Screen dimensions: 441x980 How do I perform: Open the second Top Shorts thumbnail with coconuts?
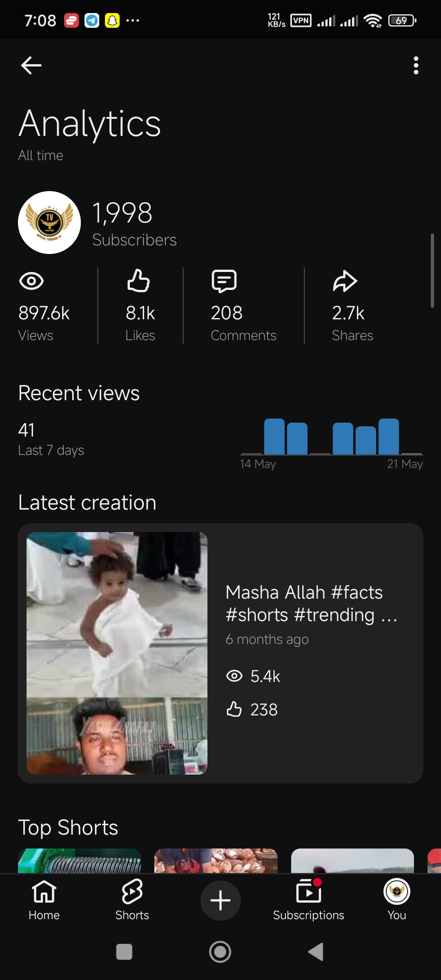(216, 861)
